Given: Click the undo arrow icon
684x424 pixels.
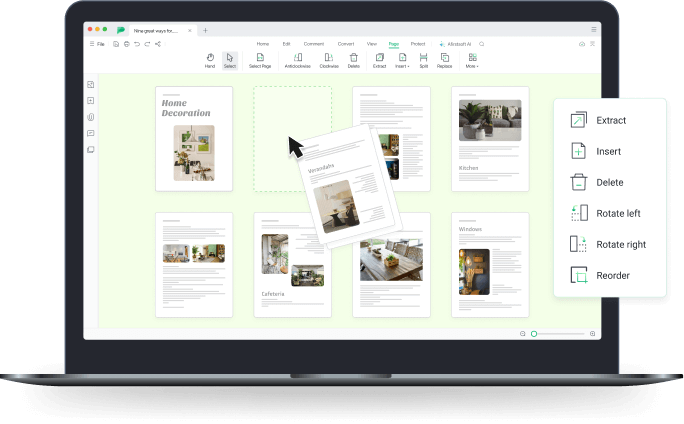Looking at the screenshot, I should [x=137, y=44].
